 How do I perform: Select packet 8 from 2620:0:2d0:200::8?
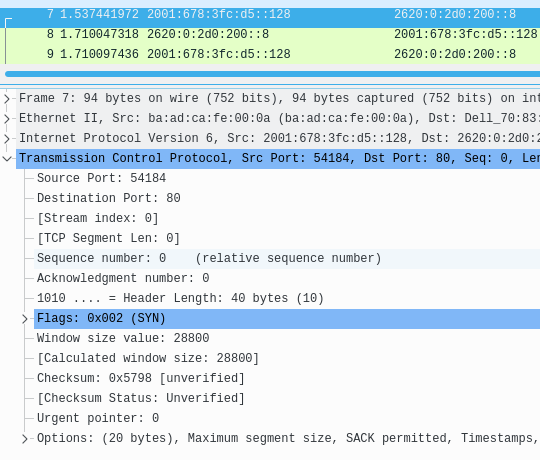coord(270,34)
